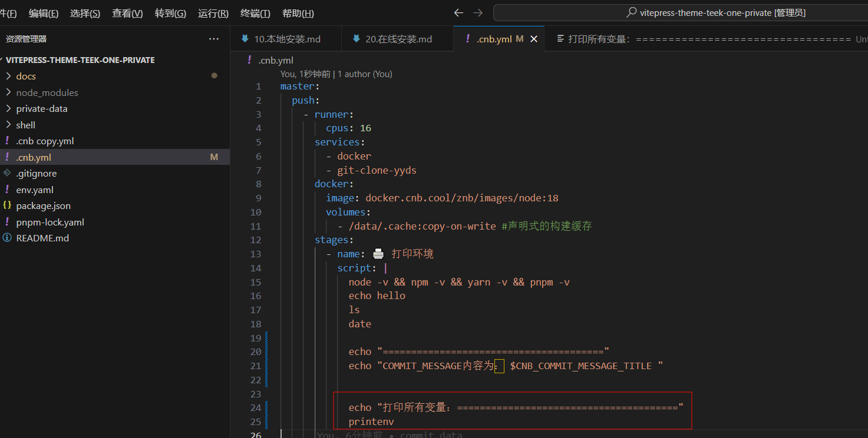Viewport: 868px width, 438px height.
Task: Expand the docs folder
Action: (x=8, y=77)
